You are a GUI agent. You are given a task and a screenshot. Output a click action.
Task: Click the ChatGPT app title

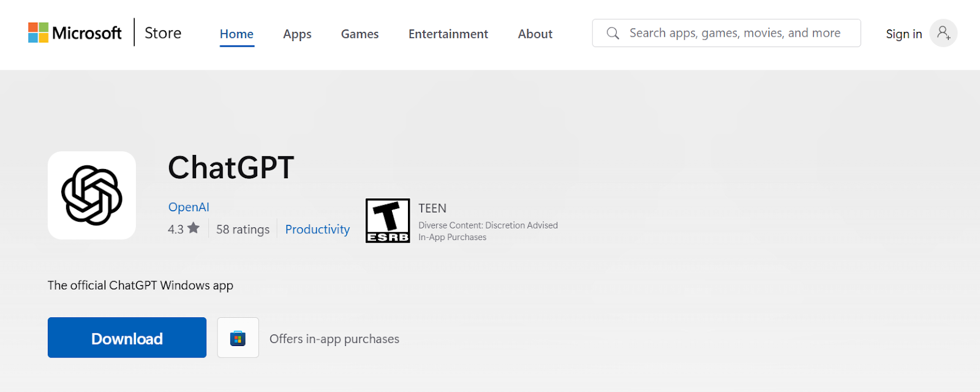(231, 168)
